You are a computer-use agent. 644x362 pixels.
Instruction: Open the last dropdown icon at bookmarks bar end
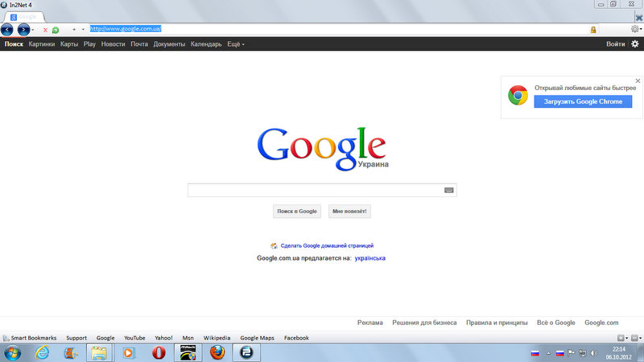636,338
